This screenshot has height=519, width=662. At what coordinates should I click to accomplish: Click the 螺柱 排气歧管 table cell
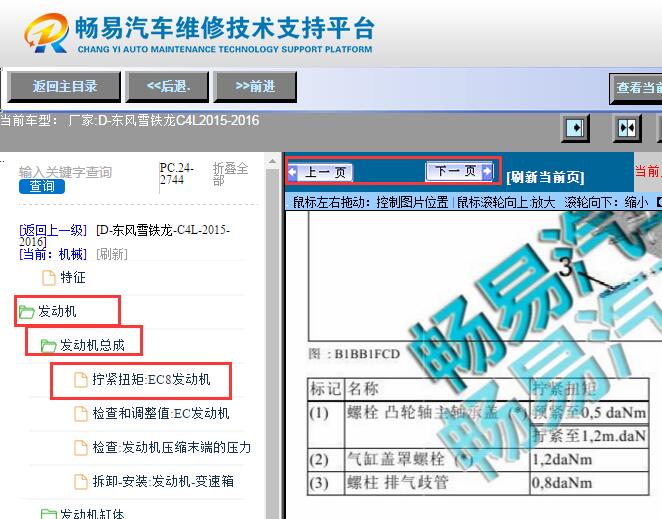coord(437,482)
